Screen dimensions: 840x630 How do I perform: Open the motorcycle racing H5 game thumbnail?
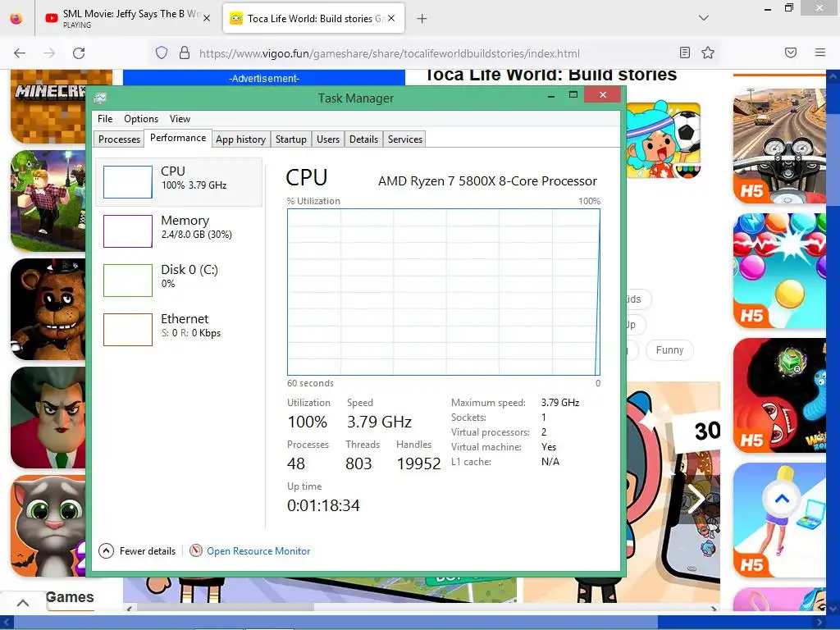point(779,146)
